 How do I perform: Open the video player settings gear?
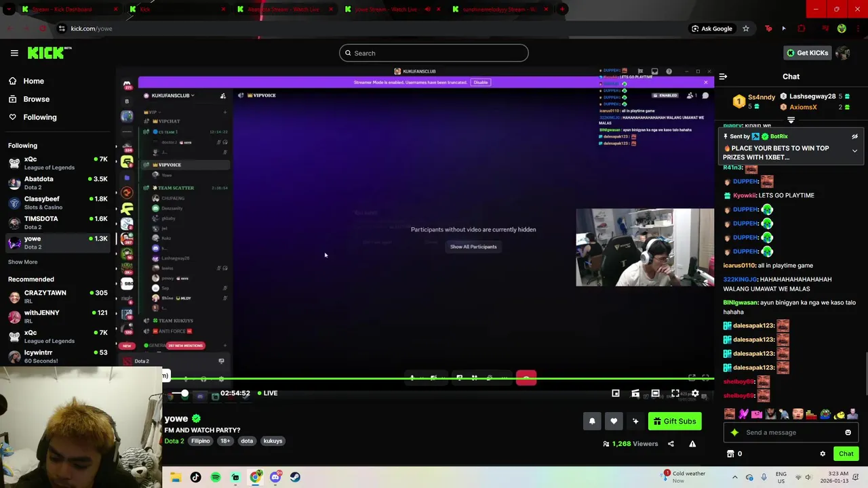pyautogui.click(x=695, y=393)
